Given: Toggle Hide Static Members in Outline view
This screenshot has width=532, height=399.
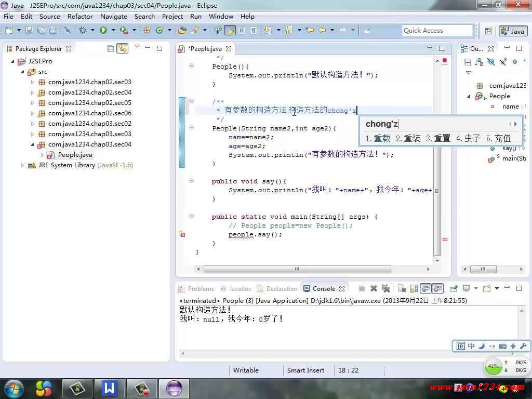Looking at the screenshot, I should [503, 62].
